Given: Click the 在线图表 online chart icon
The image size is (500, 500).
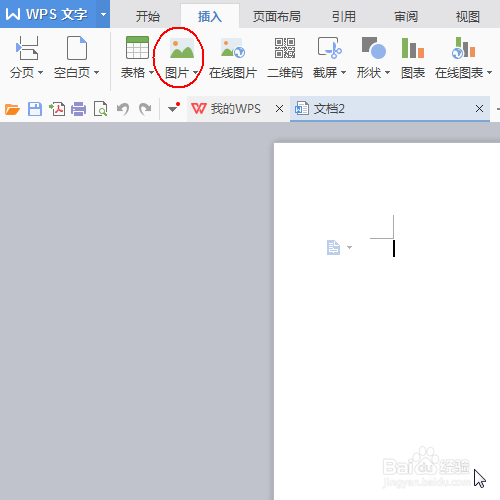Looking at the screenshot, I should 463,48.
